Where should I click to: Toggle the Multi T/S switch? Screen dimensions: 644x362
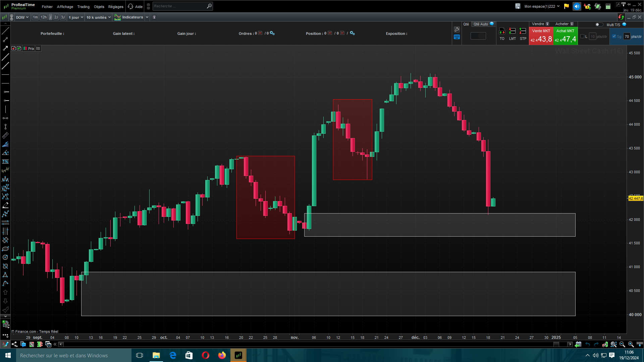[x=599, y=24]
